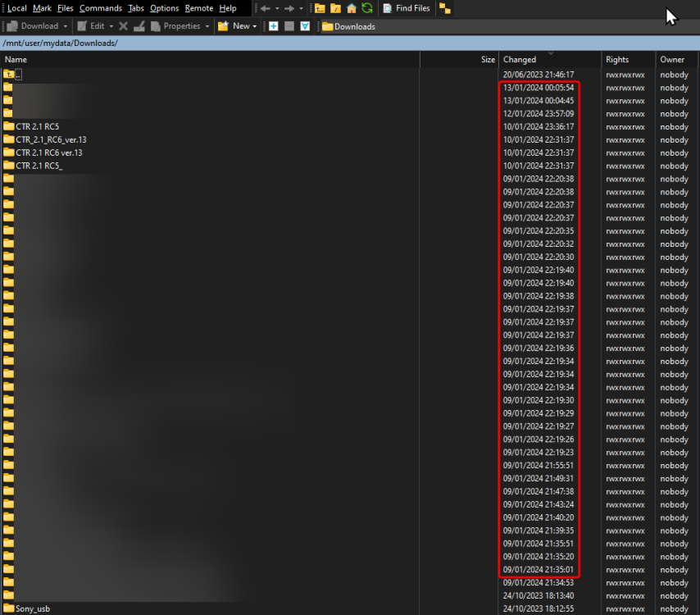
Task: Refresh the directory listing
Action: 367,8
